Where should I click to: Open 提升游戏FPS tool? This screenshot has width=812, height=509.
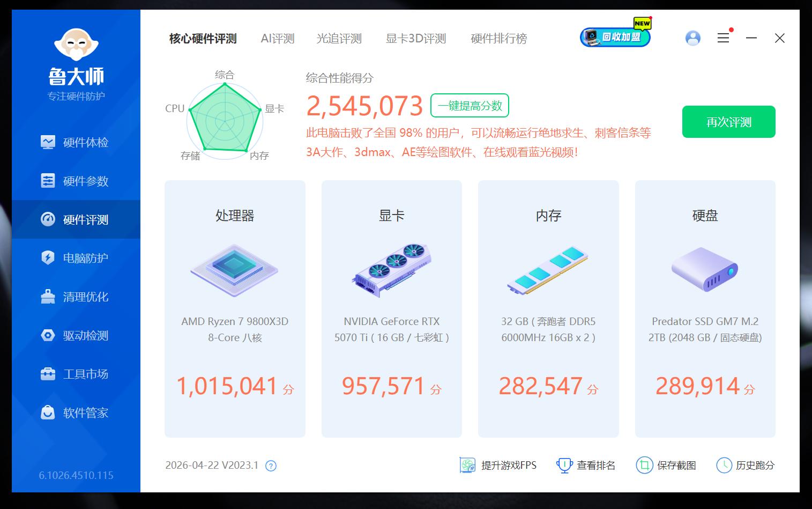click(498, 465)
